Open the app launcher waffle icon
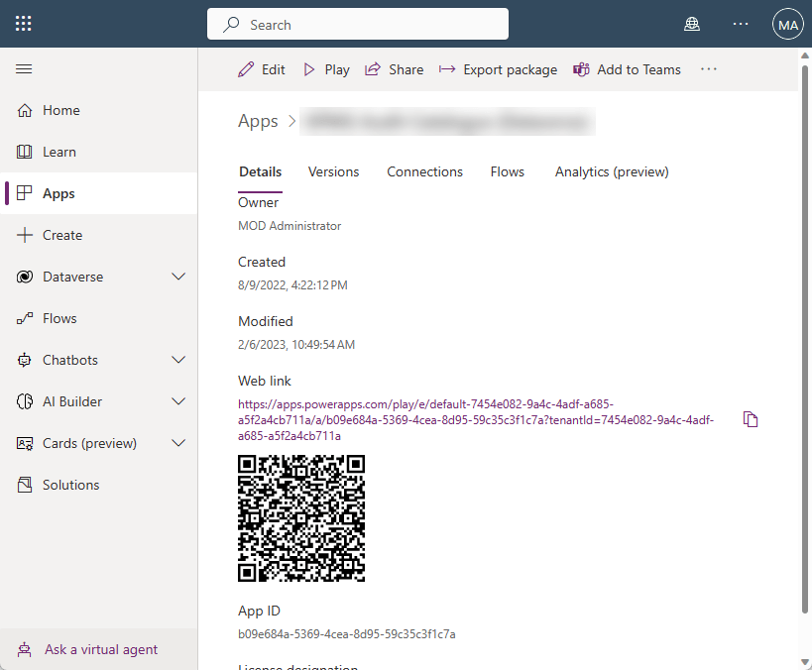 24,24
